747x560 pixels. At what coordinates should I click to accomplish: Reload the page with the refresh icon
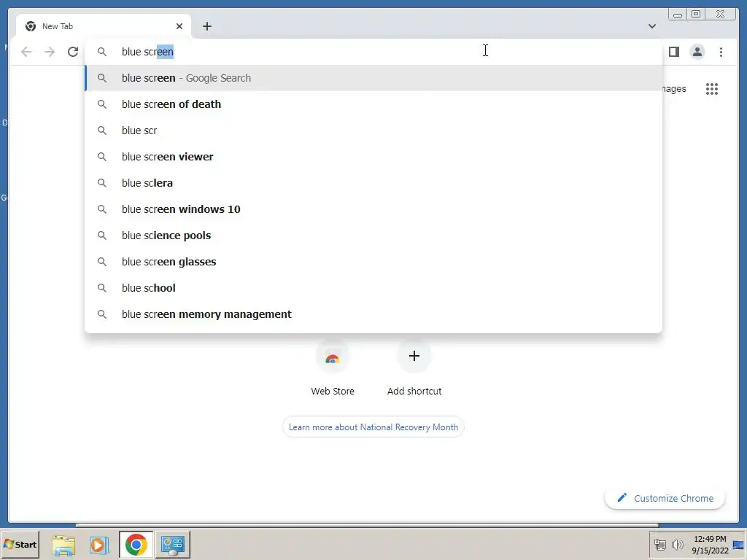tap(73, 52)
